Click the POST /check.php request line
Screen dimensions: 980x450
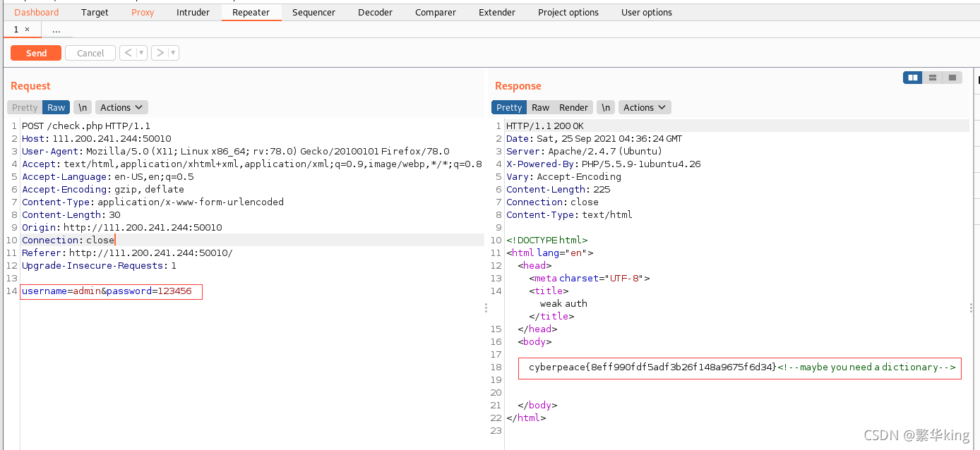click(86, 126)
